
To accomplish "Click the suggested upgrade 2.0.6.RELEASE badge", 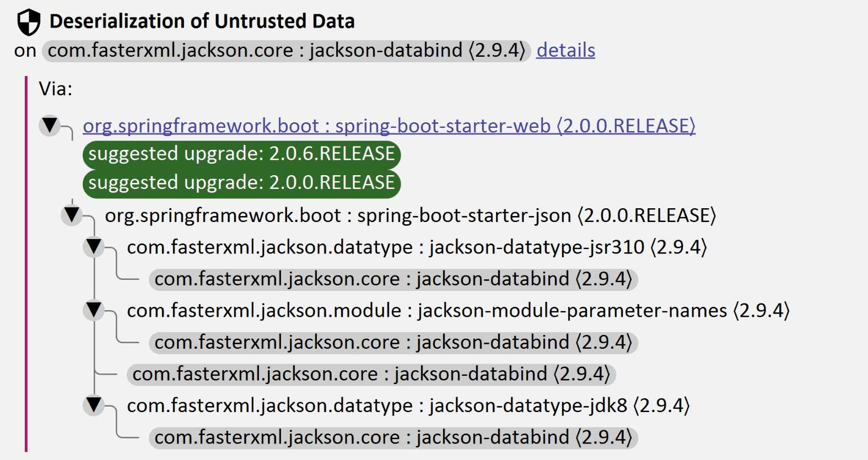I will 241,154.
